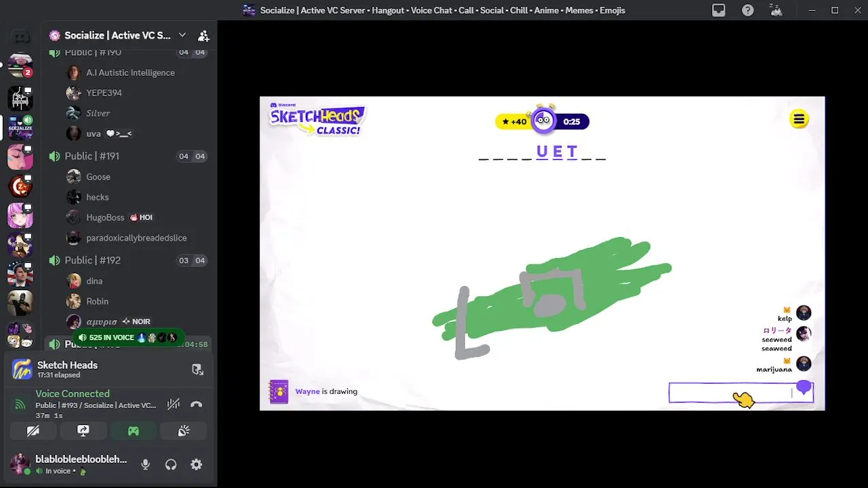Image resolution: width=868 pixels, height=488 pixels.
Task: Select the SOCIALIZE server icon in sidebar
Action: click(20, 127)
